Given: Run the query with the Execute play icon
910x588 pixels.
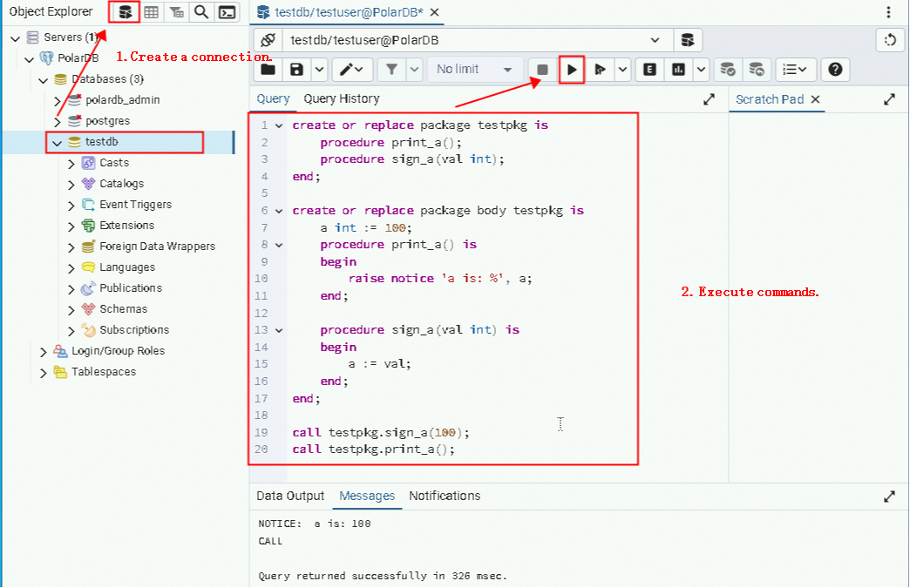Looking at the screenshot, I should (573, 70).
